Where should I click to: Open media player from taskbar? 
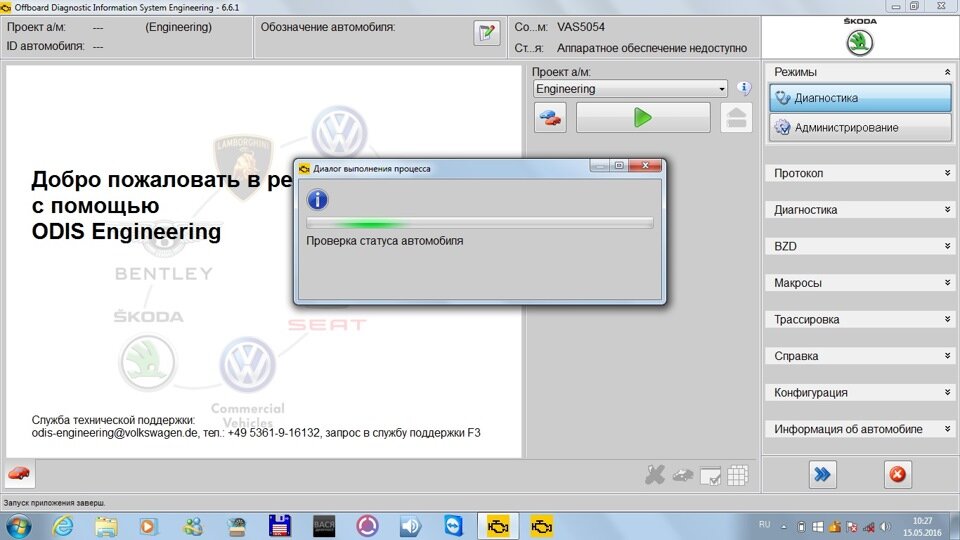[148, 526]
